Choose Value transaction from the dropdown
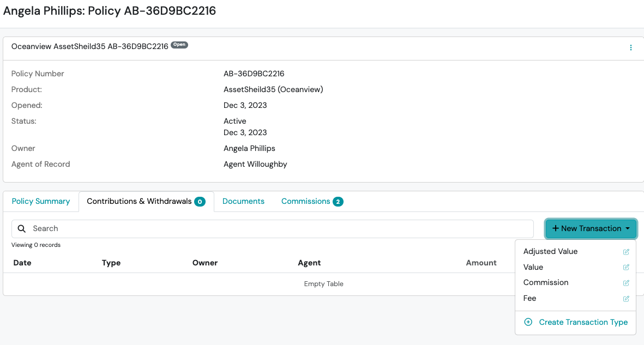This screenshot has width=644, height=345. 533,267
